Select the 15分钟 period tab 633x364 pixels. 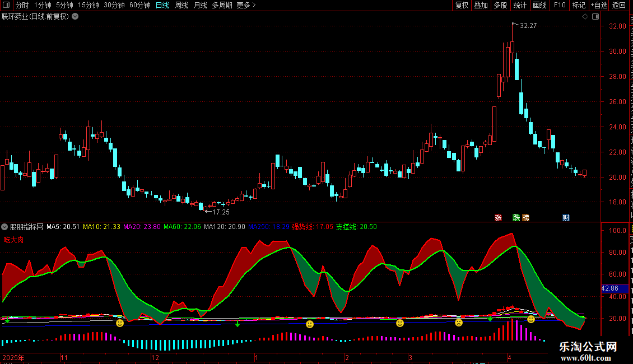pos(89,5)
